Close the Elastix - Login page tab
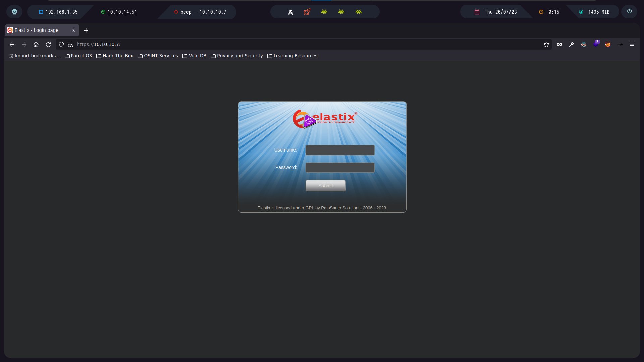This screenshot has height=362, width=644. (x=73, y=30)
